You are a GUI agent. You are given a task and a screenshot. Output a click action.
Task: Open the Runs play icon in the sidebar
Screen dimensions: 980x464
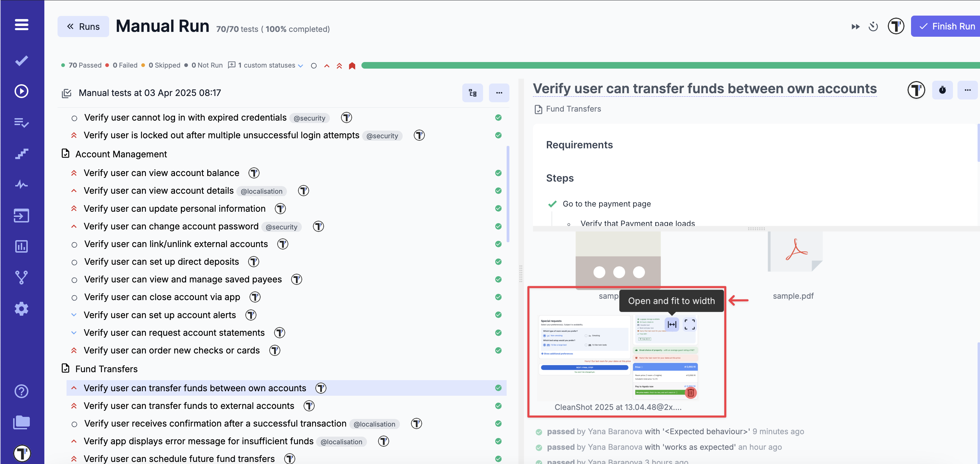[x=21, y=91]
